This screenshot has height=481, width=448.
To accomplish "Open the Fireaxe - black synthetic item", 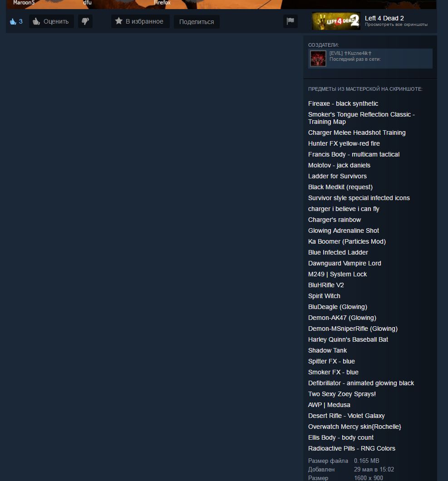I will tap(343, 103).
